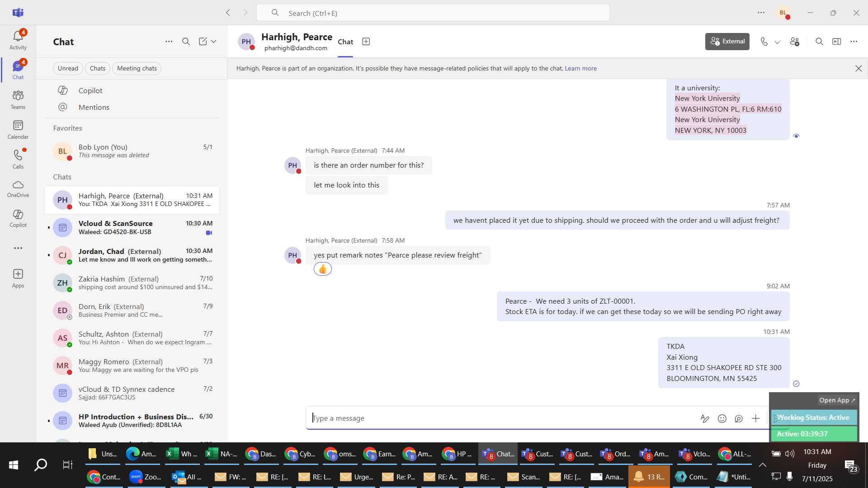The height and width of the screenshot is (488, 868).
Task: Open Apps store in left rail
Action: click(18, 278)
